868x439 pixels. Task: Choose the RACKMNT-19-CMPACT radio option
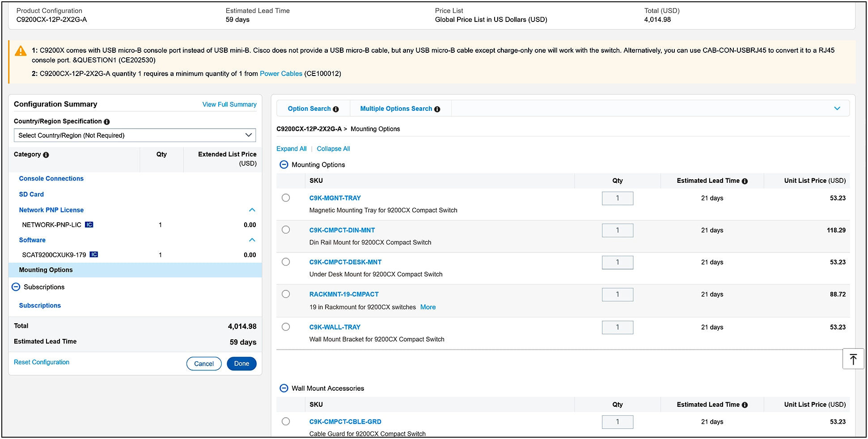[x=286, y=294]
